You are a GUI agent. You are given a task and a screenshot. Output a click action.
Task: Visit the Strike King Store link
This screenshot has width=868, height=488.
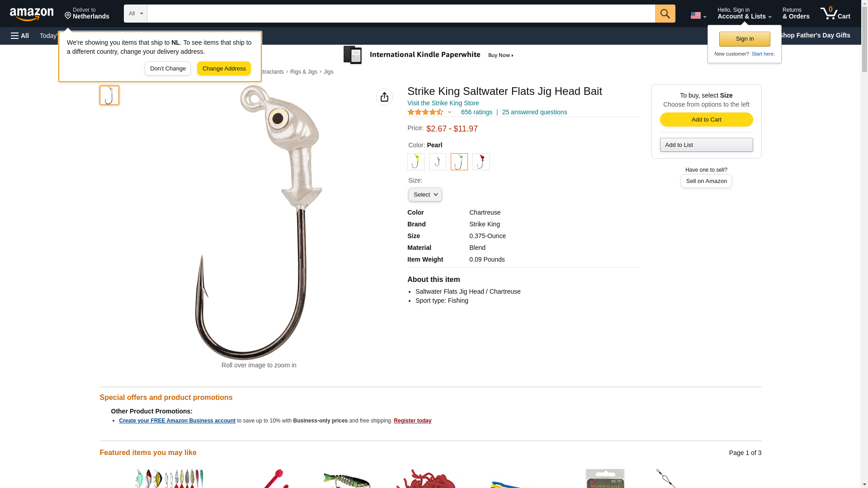click(443, 103)
